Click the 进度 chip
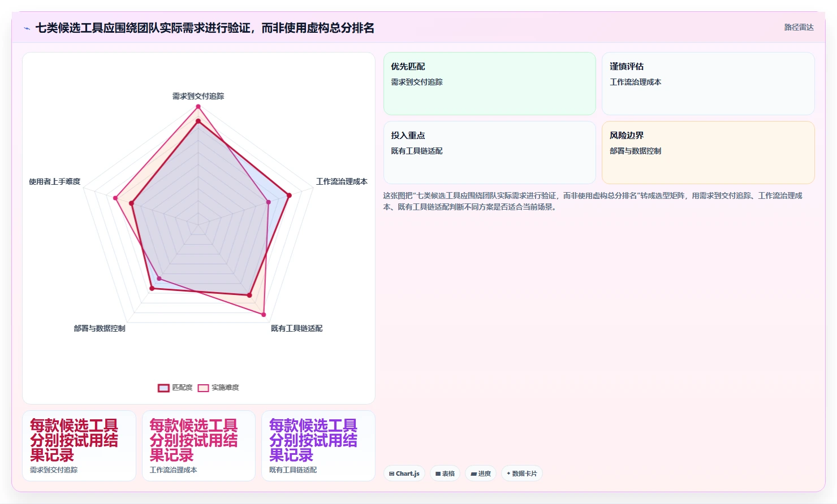This screenshot has height=504, width=837. (481, 473)
